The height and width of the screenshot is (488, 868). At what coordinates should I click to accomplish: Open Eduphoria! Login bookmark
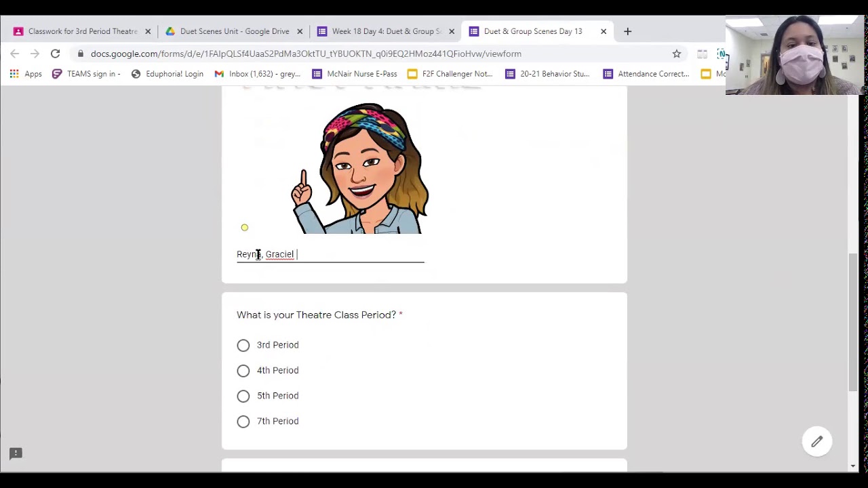(x=167, y=74)
